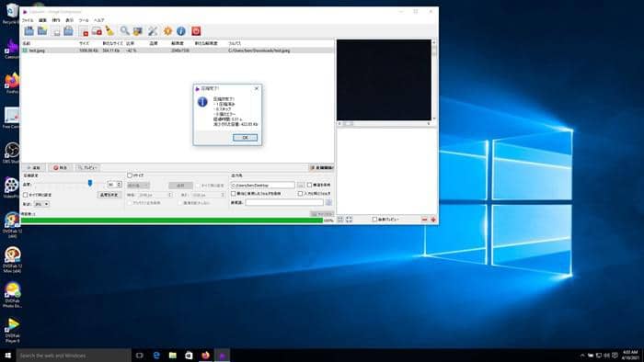Click the Set Quality button
Image resolution: width=644 pixels, height=362 pixels.
point(109,195)
